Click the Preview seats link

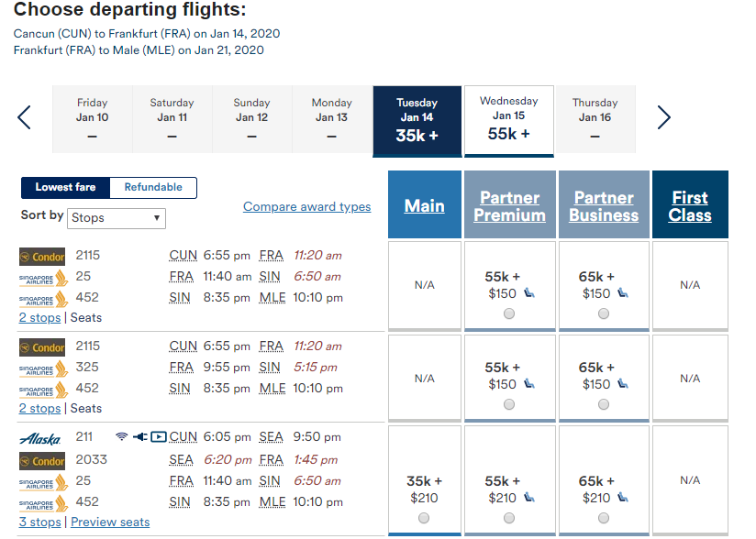[110, 522]
